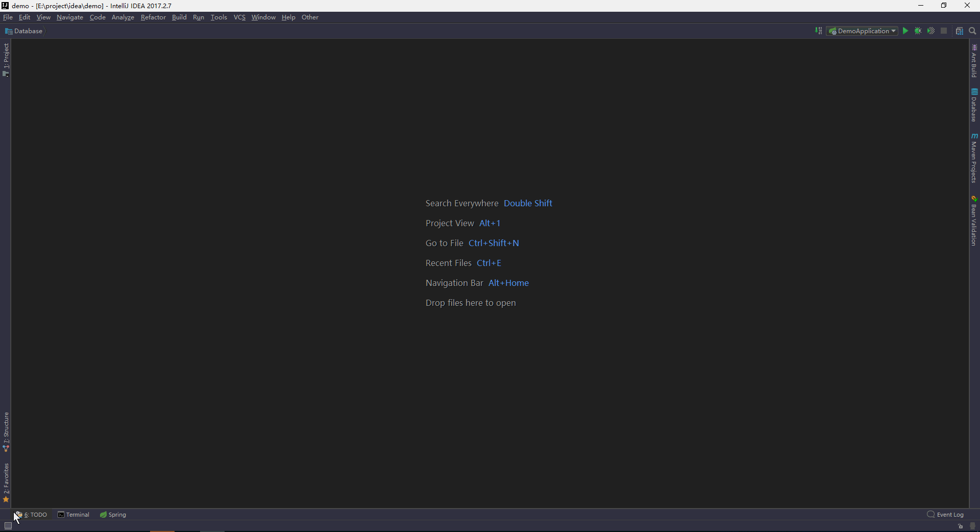This screenshot has height=532, width=980.
Task: Start debugging with the green bug icon
Action: 918,31
